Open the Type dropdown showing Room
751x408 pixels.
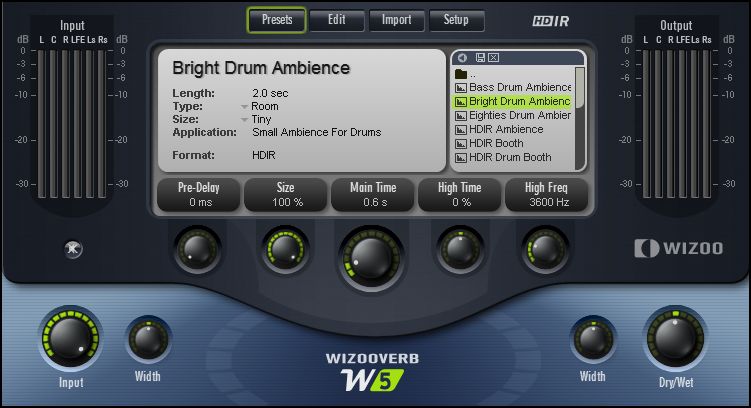[x=259, y=106]
